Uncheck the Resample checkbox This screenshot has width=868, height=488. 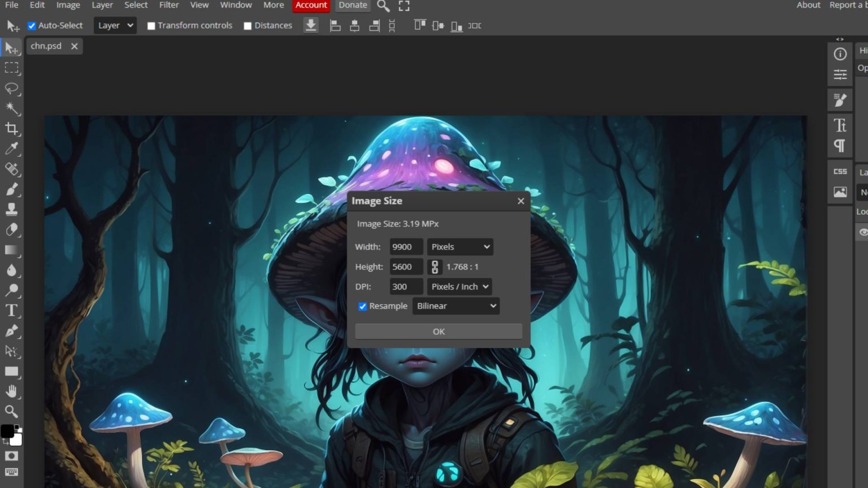tap(362, 306)
